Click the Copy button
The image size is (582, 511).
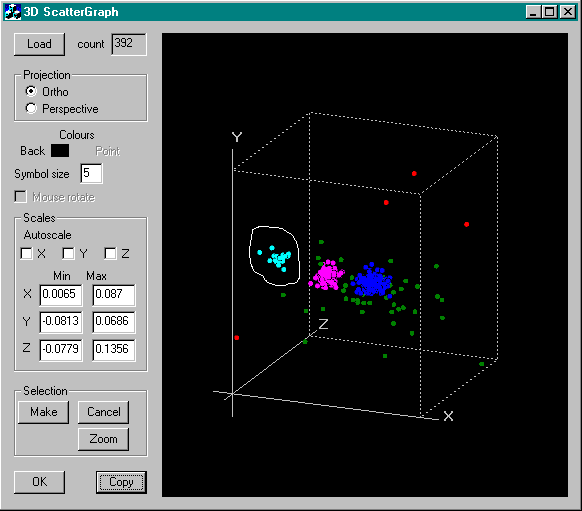(121, 482)
